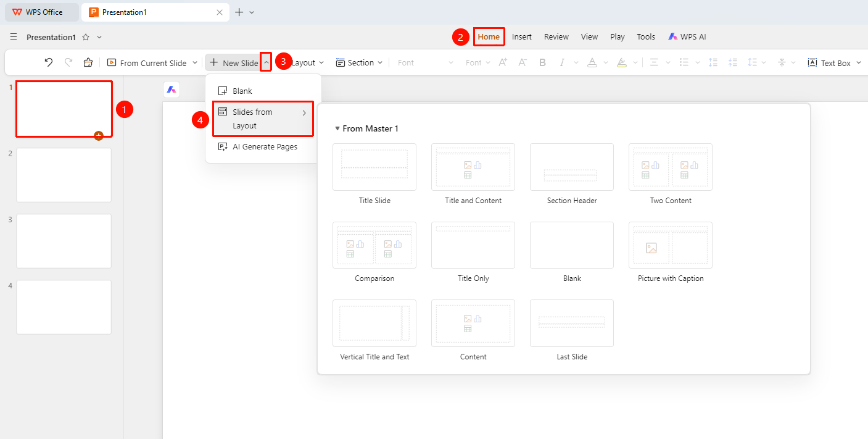The width and height of the screenshot is (868, 439).
Task: Open the Text Box dropdown arrow
Action: 859,62
